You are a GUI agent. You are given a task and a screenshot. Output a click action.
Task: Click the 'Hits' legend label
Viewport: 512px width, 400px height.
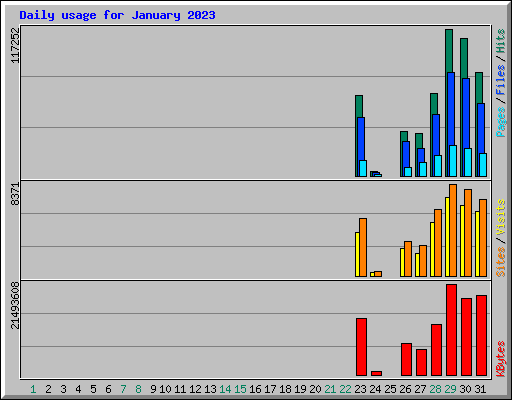pos(501,41)
